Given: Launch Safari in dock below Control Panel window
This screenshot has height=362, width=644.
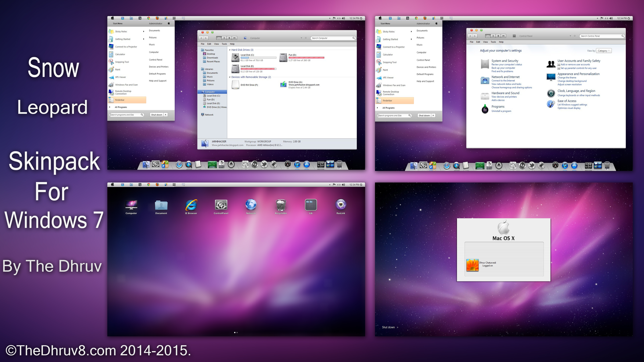Looking at the screenshot, I should (x=447, y=165).
